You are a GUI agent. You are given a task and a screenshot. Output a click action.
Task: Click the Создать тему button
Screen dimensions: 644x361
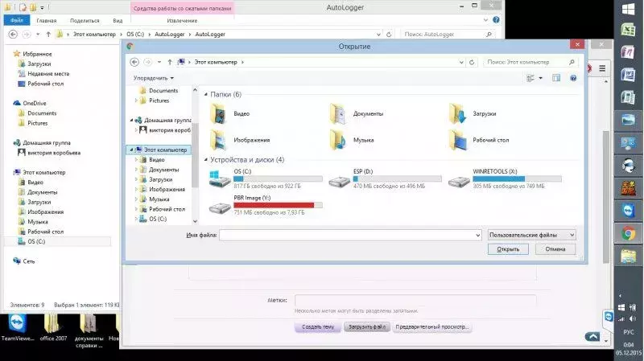[318, 327]
